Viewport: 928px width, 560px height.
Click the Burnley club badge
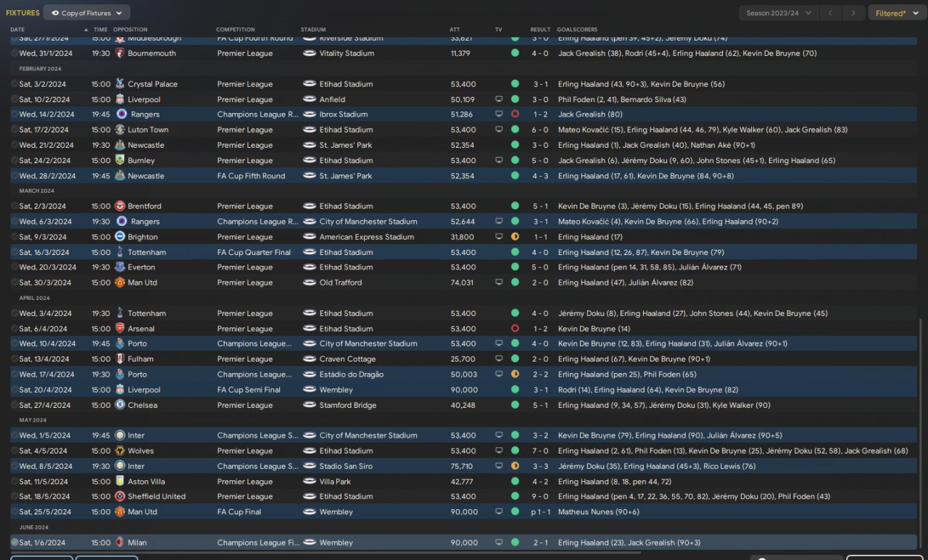coord(120,161)
